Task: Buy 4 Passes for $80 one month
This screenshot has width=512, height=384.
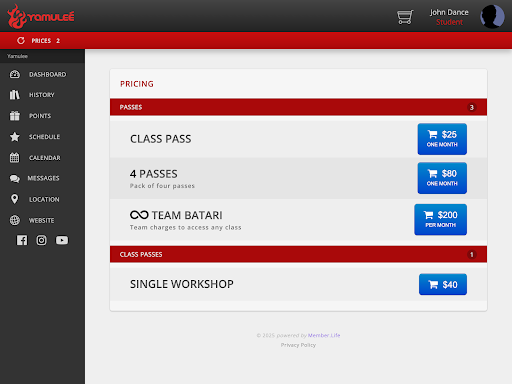Action: pyautogui.click(x=442, y=178)
